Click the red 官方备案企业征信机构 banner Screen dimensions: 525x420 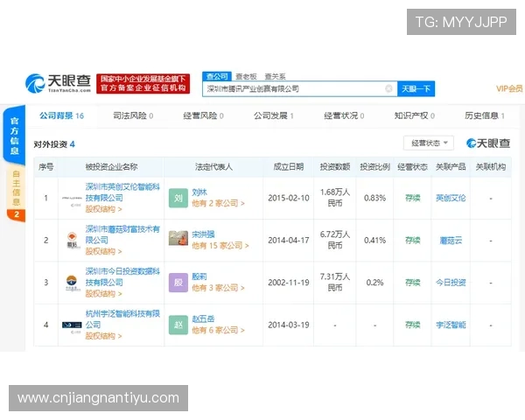(x=143, y=84)
